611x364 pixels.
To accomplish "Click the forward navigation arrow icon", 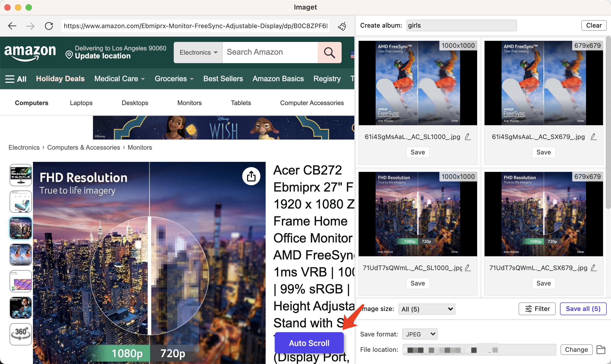I will (30, 26).
